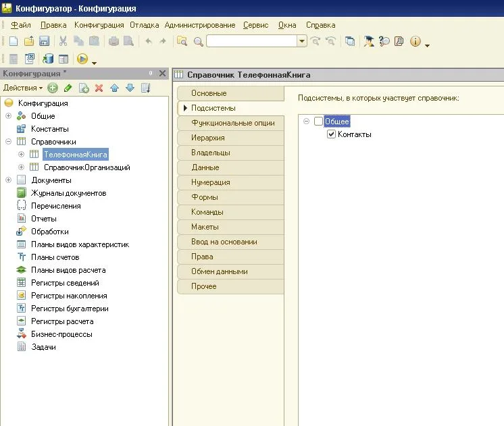Screen dimensions: 504x426
Task: Click the Start debugging play icon
Action: (82, 59)
